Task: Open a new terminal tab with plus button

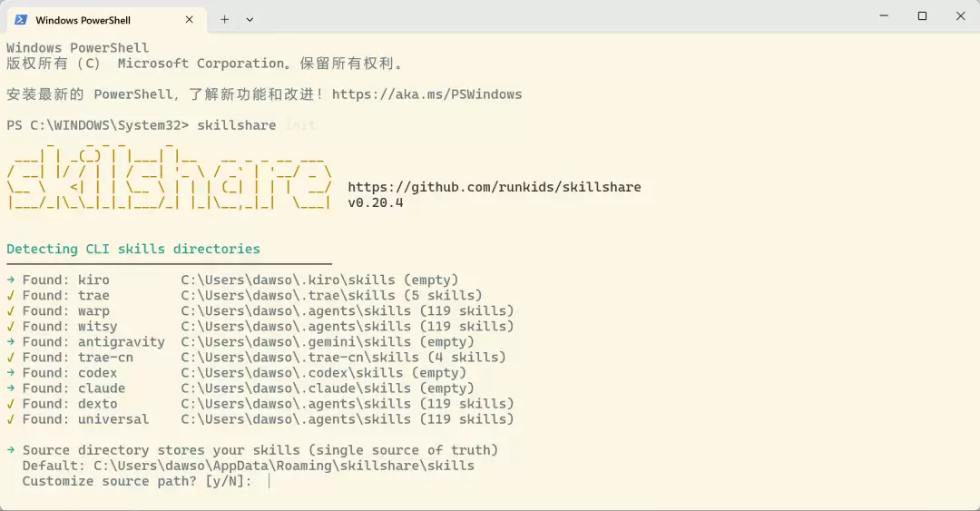Action: [x=224, y=19]
